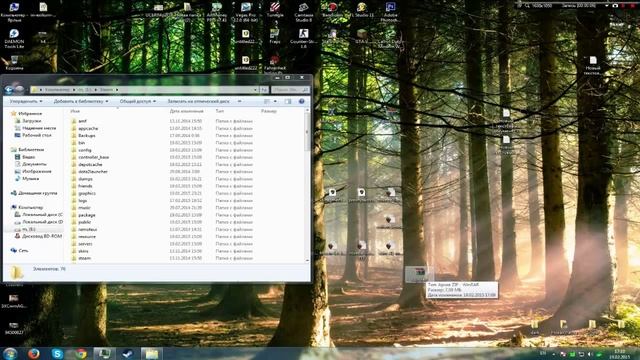Select Fraps desktop icon
The height and width of the screenshot is (360, 640).
click(275, 36)
